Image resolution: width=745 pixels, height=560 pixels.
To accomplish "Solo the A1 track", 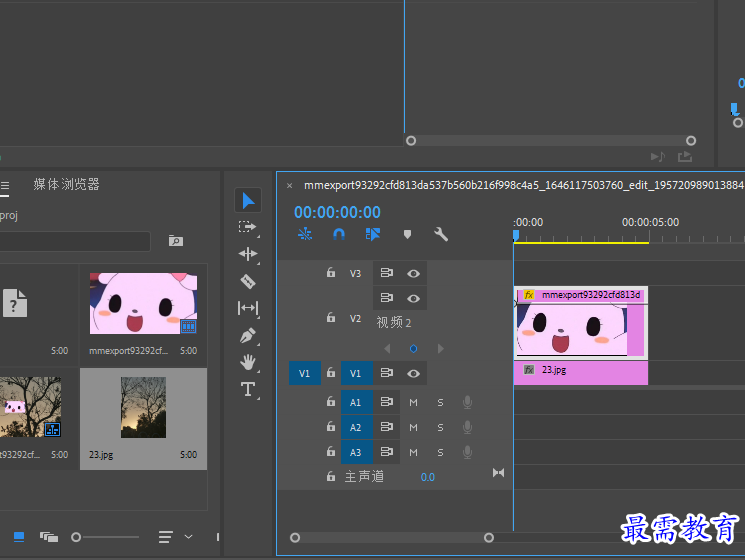I will coord(440,403).
